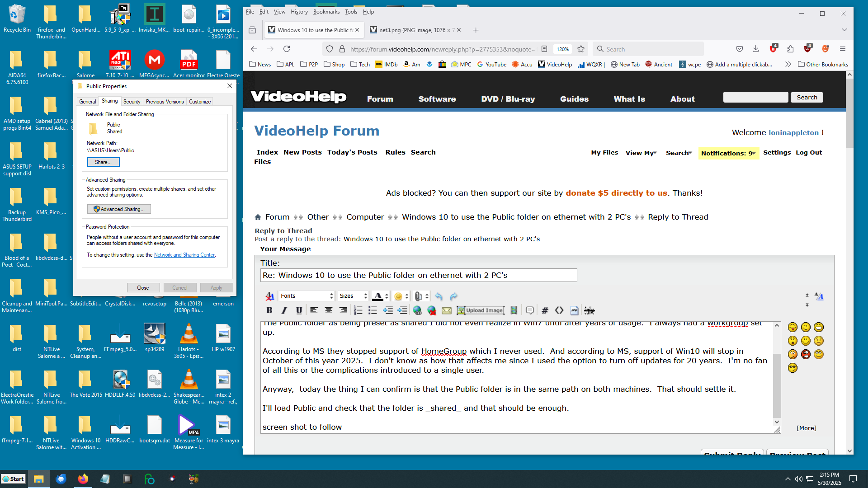Decrease indent in the editor
This screenshot has height=488, width=868.
click(388, 310)
